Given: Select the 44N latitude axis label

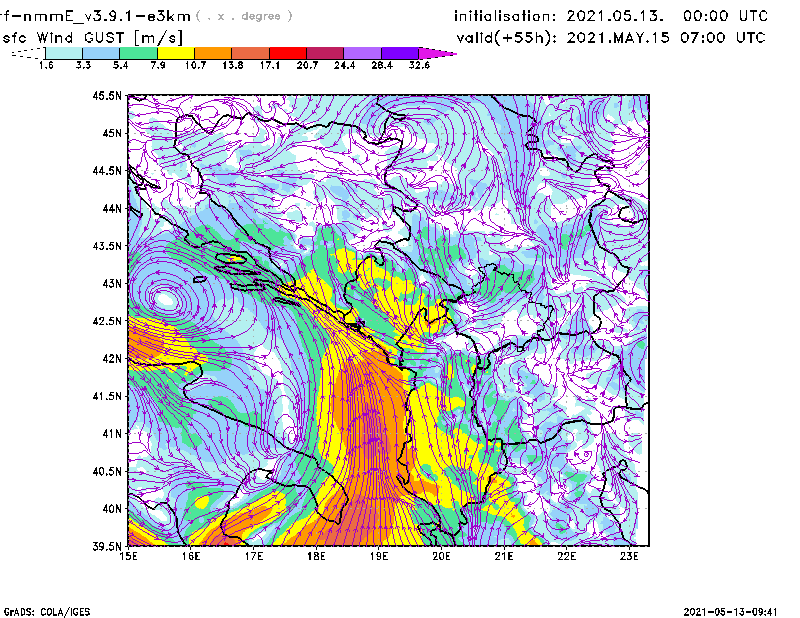Looking at the screenshot, I should tap(112, 208).
